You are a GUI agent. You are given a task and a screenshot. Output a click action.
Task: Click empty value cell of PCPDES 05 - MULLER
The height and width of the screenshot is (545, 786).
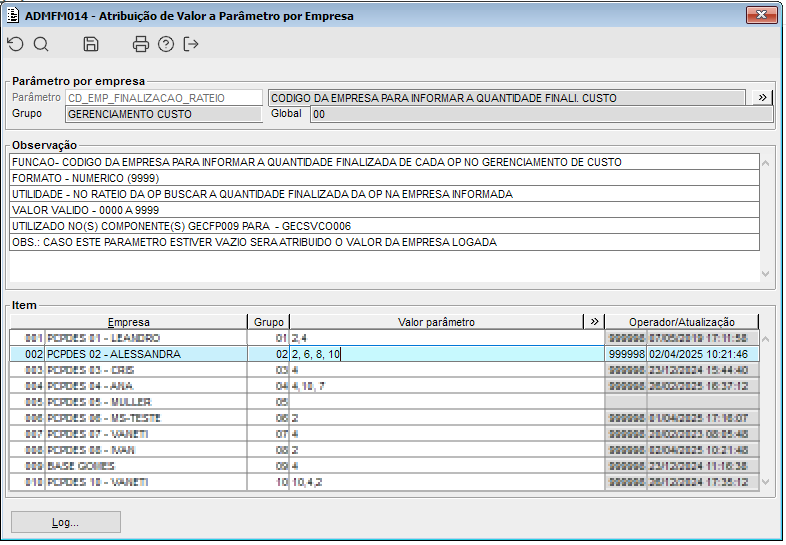pyautogui.click(x=447, y=402)
